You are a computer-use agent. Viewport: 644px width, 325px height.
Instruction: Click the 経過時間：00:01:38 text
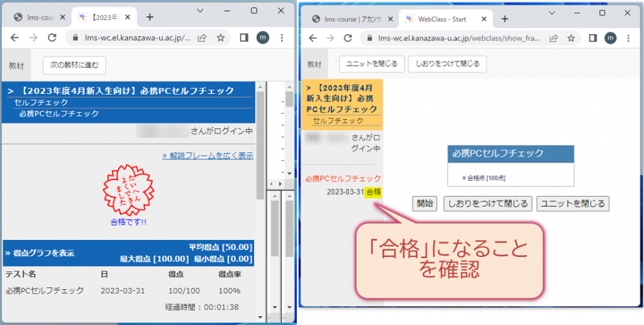click(x=202, y=307)
